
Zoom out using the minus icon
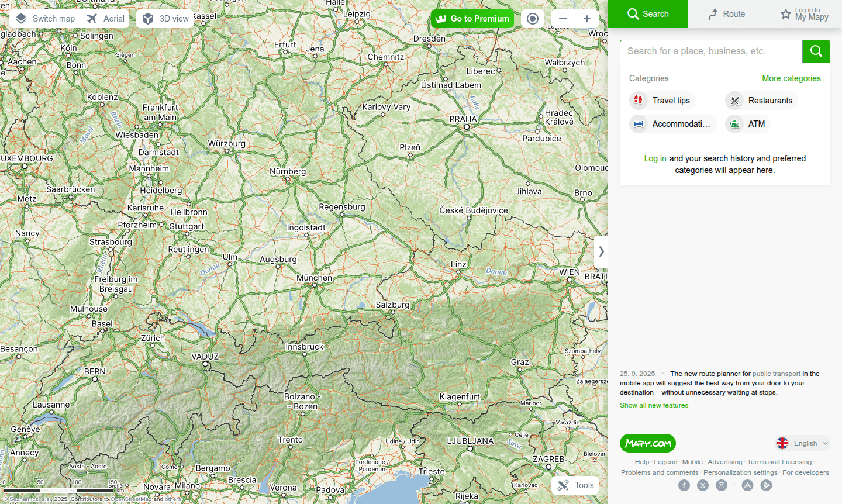(563, 18)
